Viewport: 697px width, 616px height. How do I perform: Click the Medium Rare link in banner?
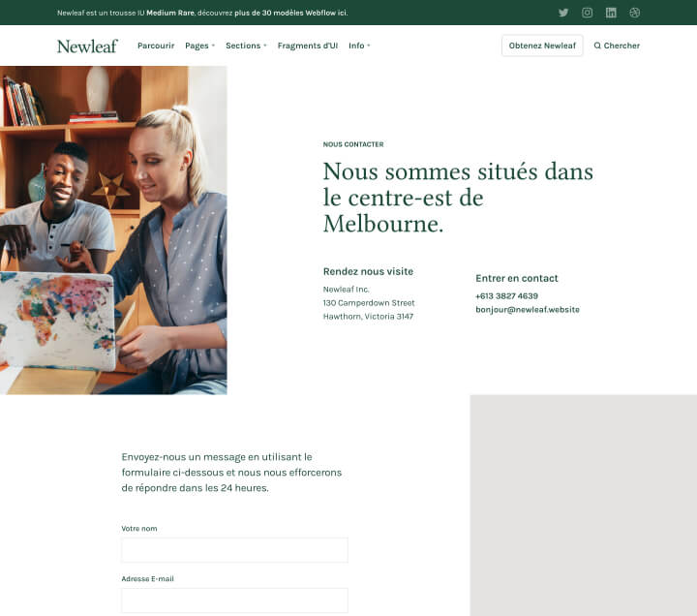[x=170, y=13]
